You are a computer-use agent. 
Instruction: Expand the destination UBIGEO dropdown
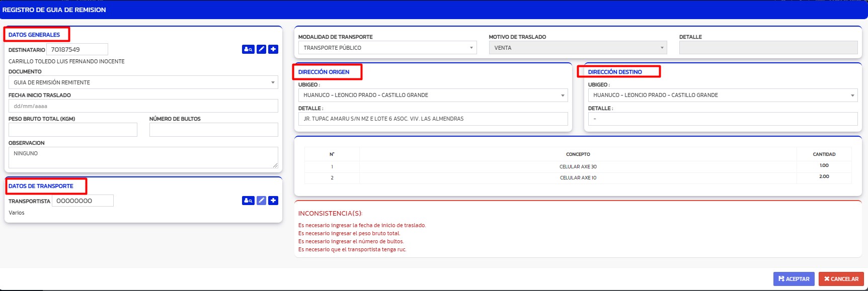[723, 95]
